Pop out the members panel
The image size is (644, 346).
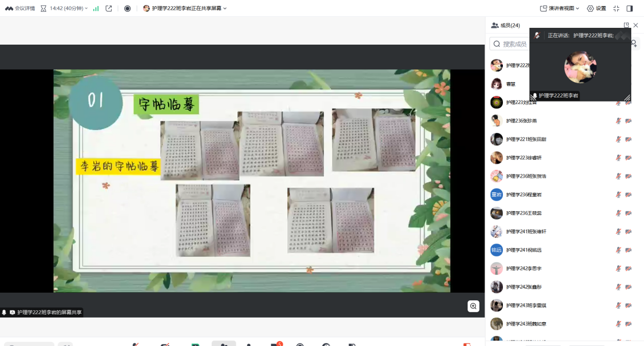coord(626,25)
